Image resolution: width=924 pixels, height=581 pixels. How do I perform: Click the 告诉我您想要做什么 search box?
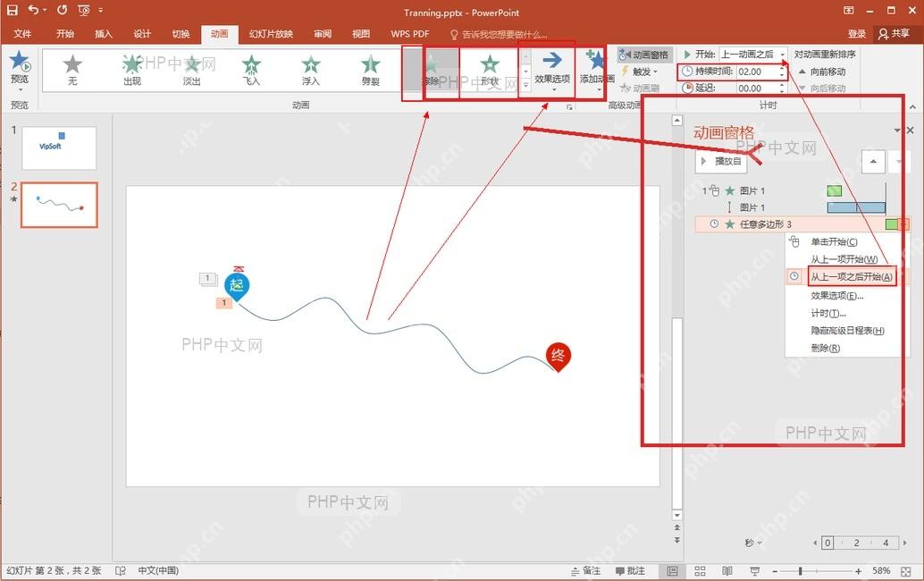pyautogui.click(x=499, y=34)
